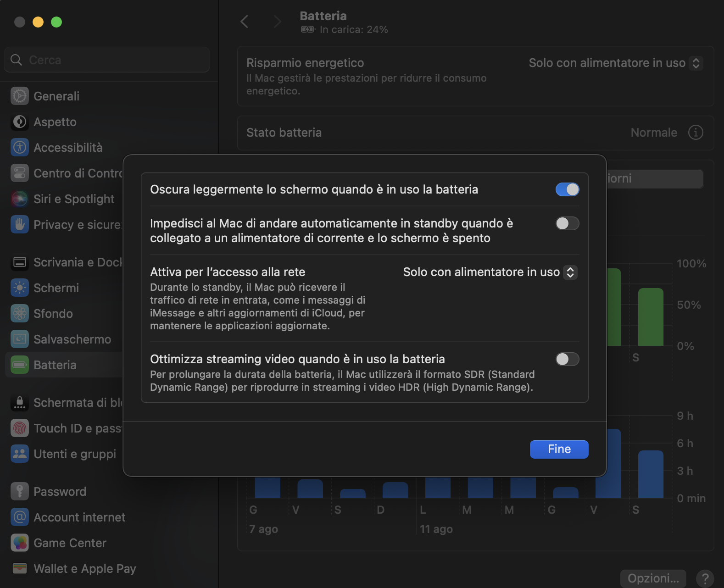Select Password label in sidebar

click(x=60, y=492)
